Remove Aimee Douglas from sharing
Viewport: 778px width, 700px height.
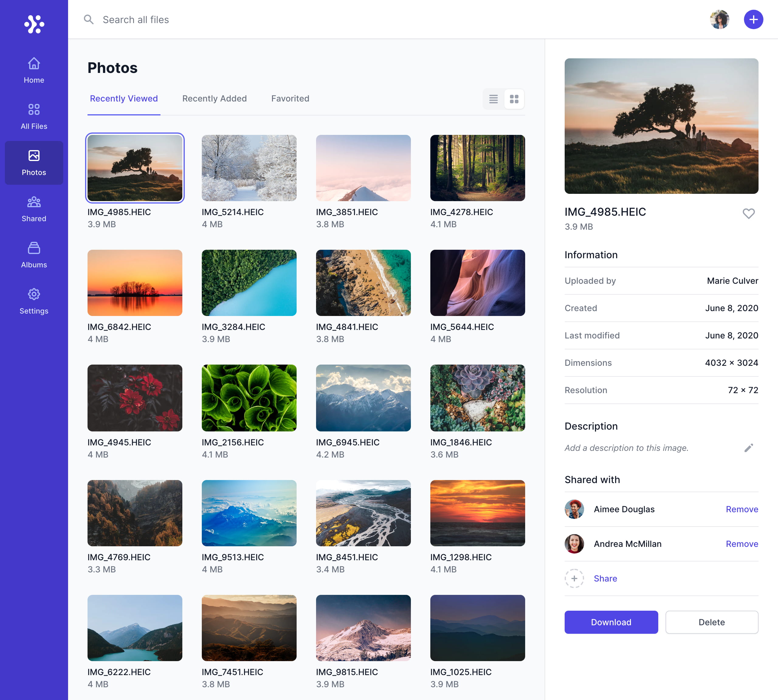click(742, 509)
